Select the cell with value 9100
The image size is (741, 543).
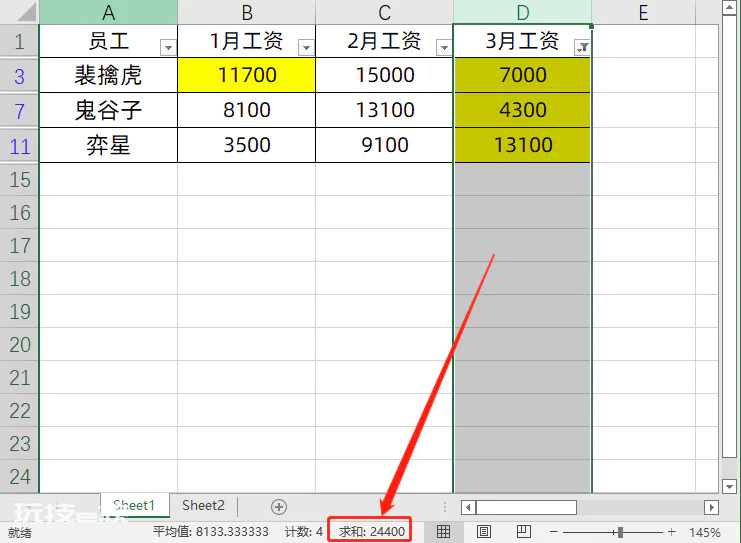click(385, 145)
